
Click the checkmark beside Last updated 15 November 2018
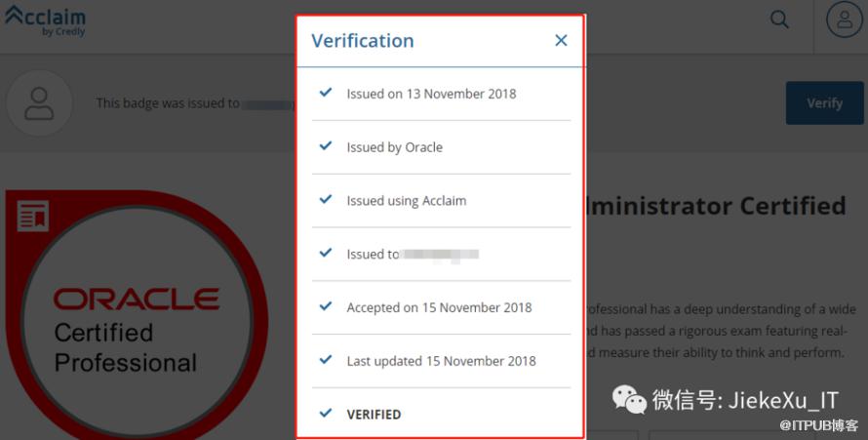point(326,360)
